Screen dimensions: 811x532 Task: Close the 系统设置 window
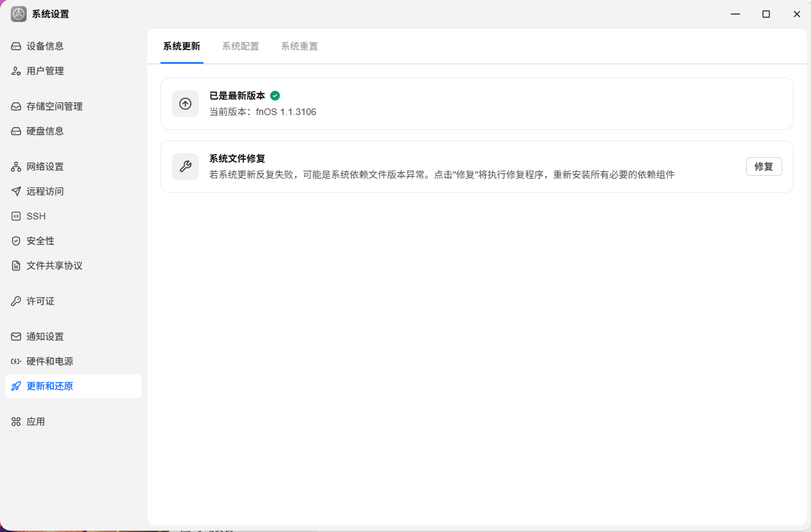click(797, 14)
